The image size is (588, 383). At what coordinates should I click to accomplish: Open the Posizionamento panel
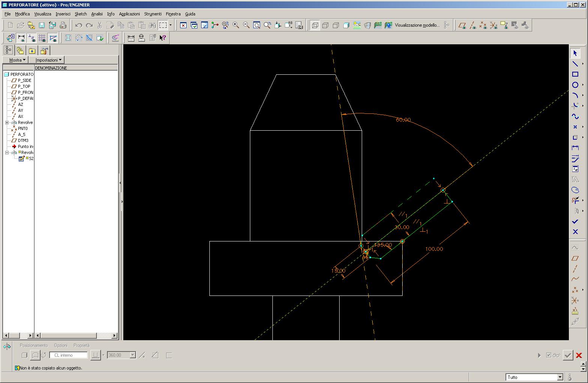click(34, 345)
